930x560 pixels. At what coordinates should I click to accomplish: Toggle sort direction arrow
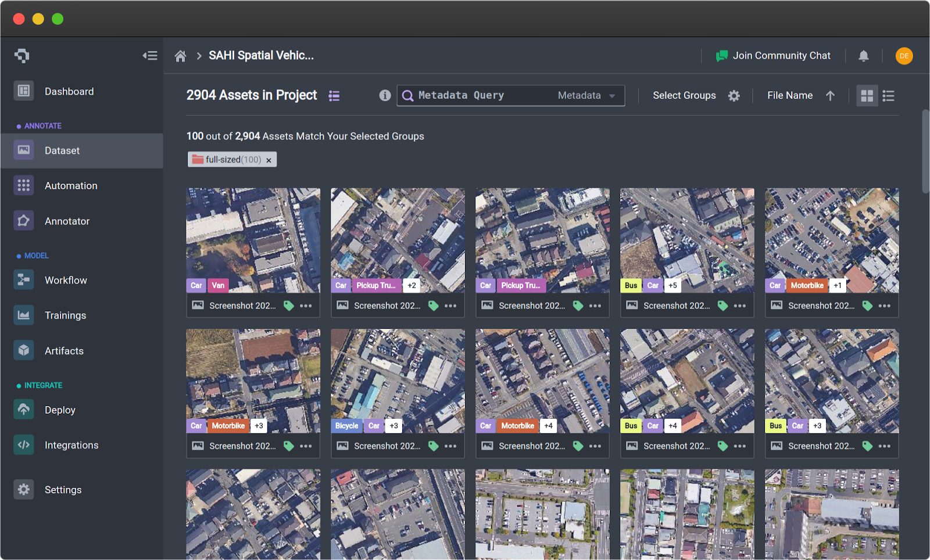830,96
